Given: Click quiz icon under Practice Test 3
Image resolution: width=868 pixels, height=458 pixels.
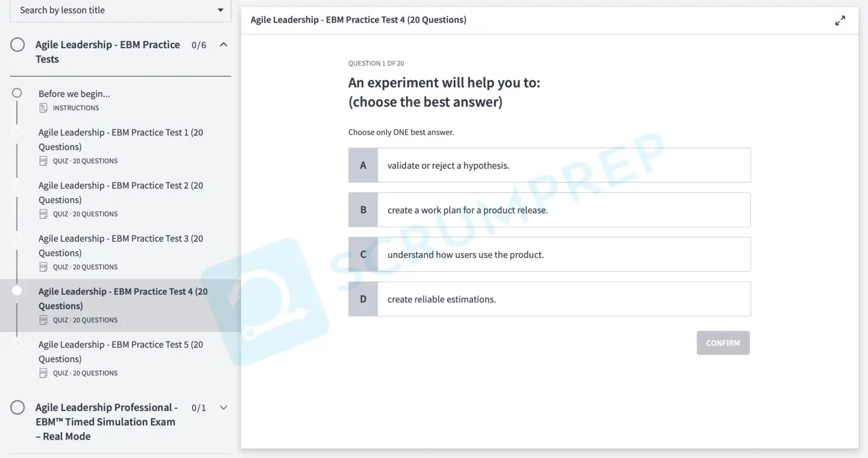Looking at the screenshot, I should click(x=43, y=267).
